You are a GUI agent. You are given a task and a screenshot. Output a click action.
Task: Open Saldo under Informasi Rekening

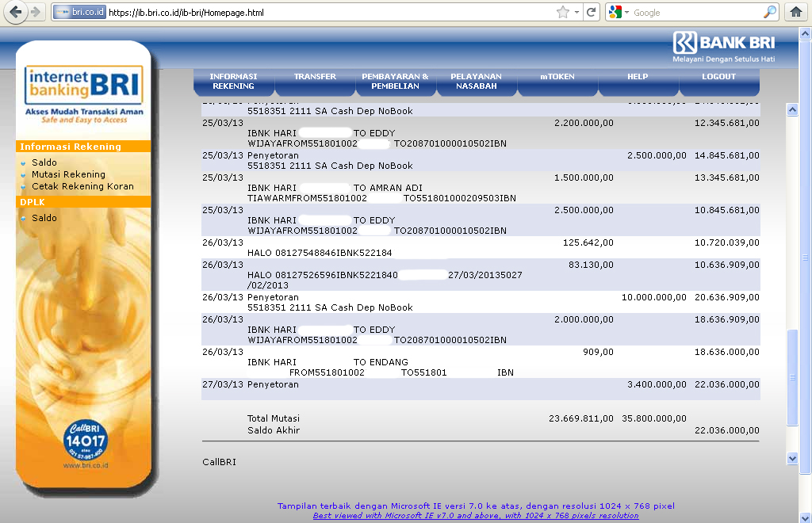pos(44,162)
